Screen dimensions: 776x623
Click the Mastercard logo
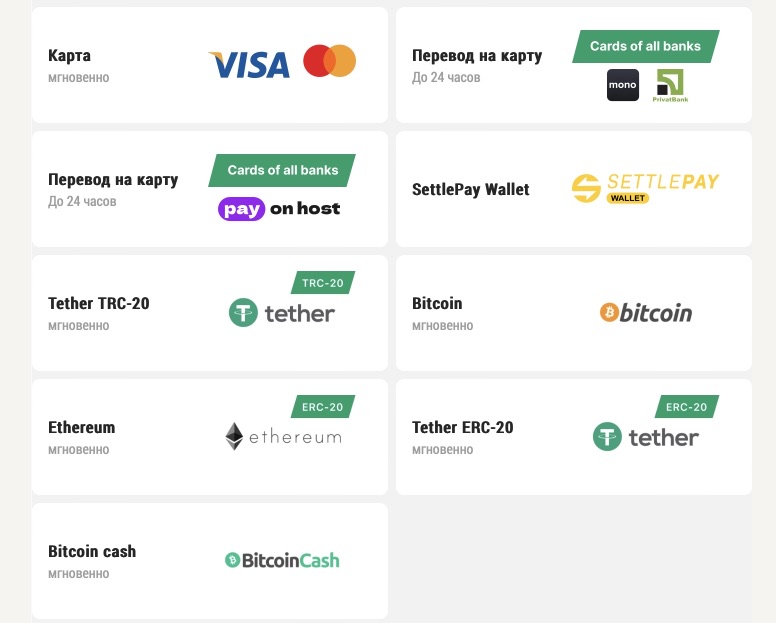pos(330,61)
